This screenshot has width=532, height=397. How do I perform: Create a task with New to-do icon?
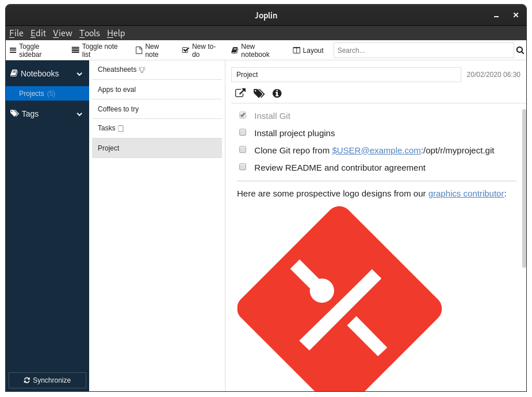coord(185,50)
